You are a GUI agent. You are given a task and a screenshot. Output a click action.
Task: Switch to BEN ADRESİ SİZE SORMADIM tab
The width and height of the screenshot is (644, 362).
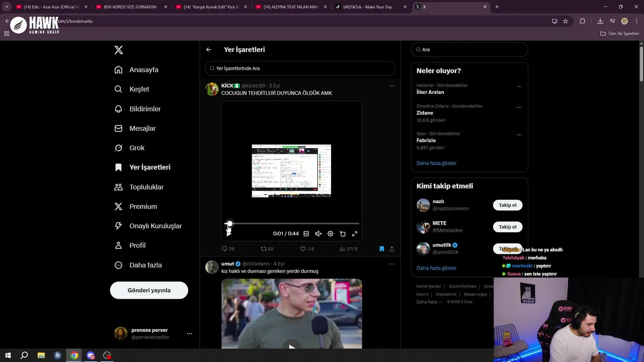[131, 7]
